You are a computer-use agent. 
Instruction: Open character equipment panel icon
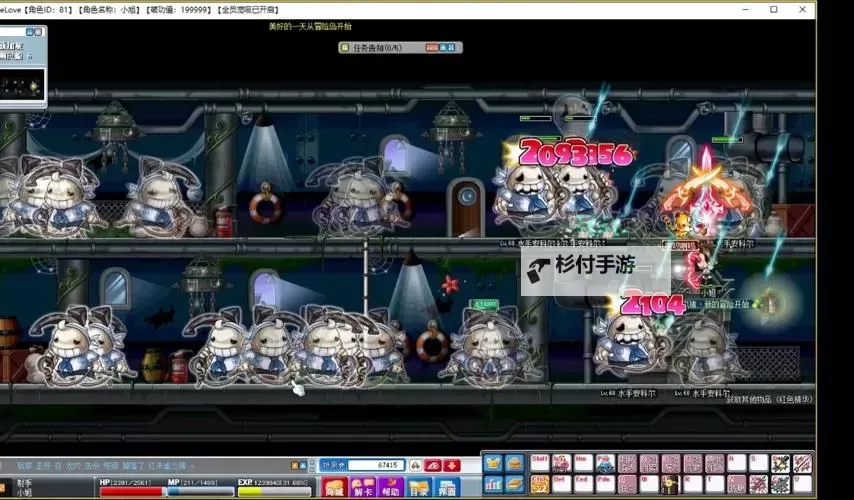coord(493,463)
